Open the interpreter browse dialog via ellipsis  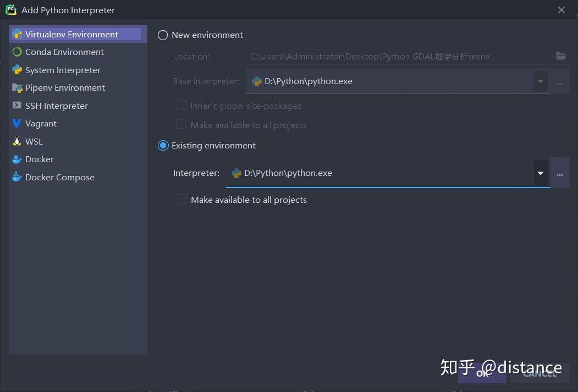pos(560,173)
